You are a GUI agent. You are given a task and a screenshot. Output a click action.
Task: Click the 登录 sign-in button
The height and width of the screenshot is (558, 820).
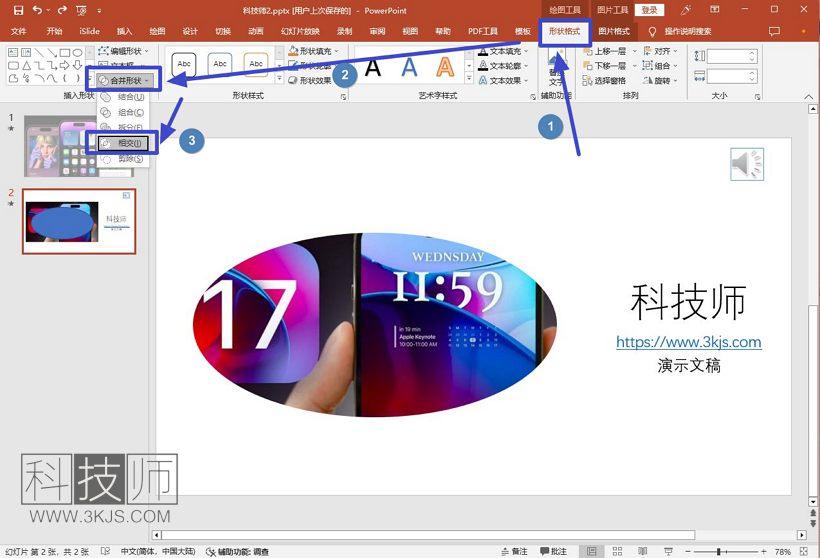[x=649, y=10]
